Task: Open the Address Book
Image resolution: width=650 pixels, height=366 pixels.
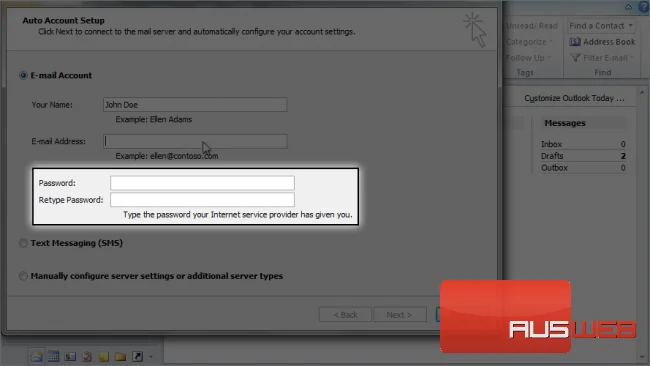Action: [x=602, y=42]
